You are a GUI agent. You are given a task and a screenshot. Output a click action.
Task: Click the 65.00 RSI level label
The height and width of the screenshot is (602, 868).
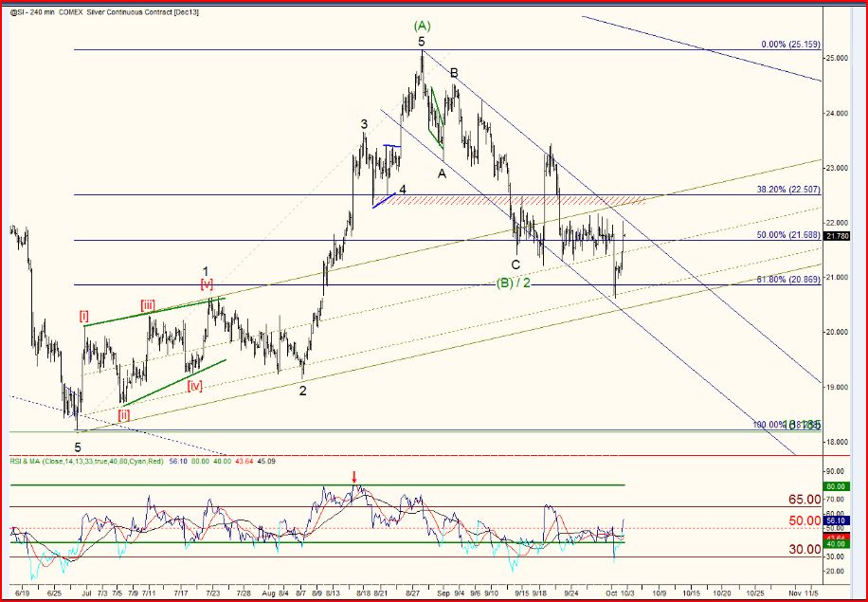click(804, 499)
